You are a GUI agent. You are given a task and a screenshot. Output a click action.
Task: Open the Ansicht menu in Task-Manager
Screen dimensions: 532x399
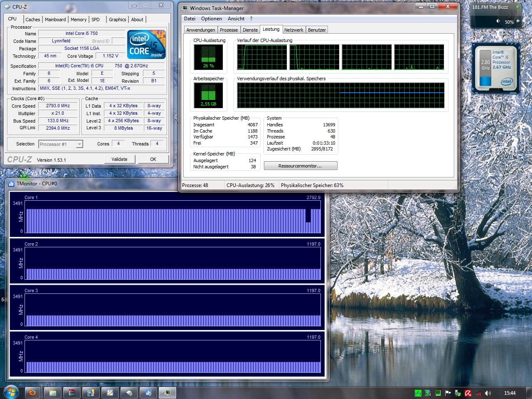pos(236,19)
